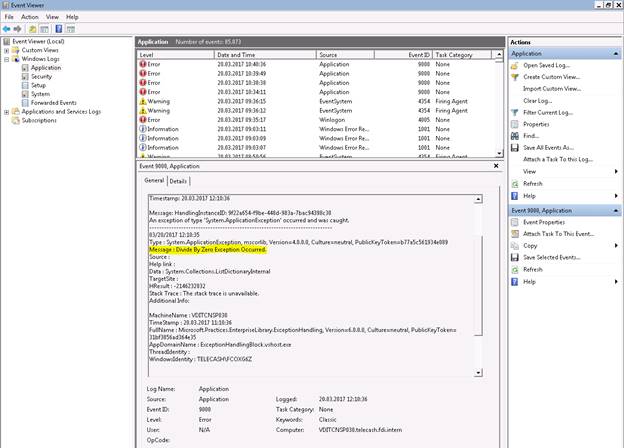
Task: Switch to the General tab
Action: pos(154,180)
